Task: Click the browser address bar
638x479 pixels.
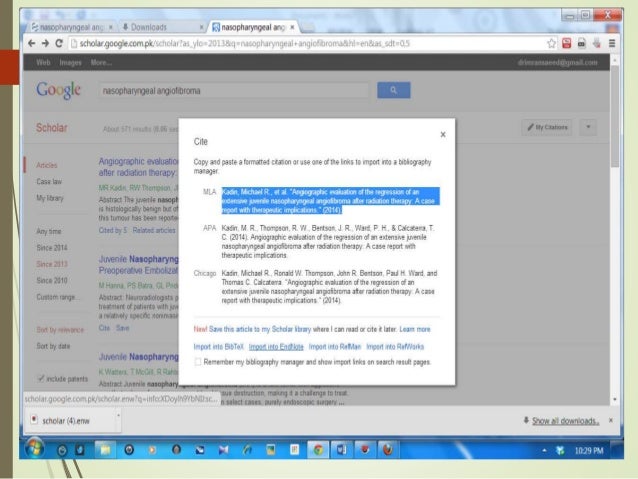Action: [307, 44]
